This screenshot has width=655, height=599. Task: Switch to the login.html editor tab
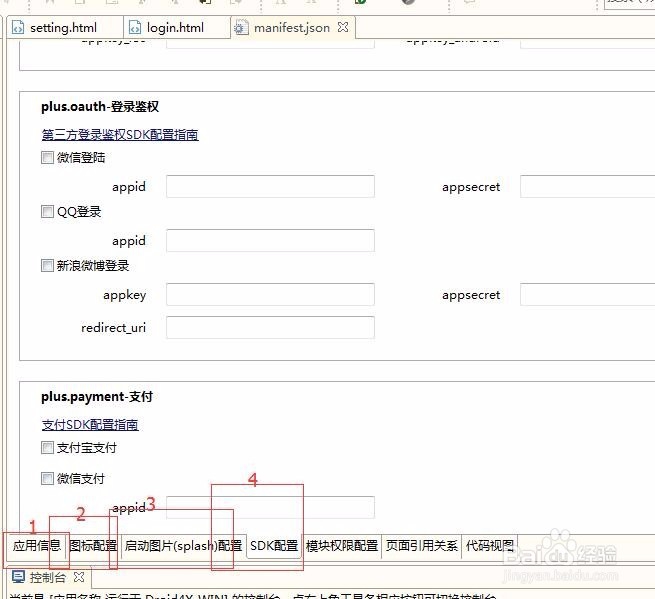pos(175,28)
